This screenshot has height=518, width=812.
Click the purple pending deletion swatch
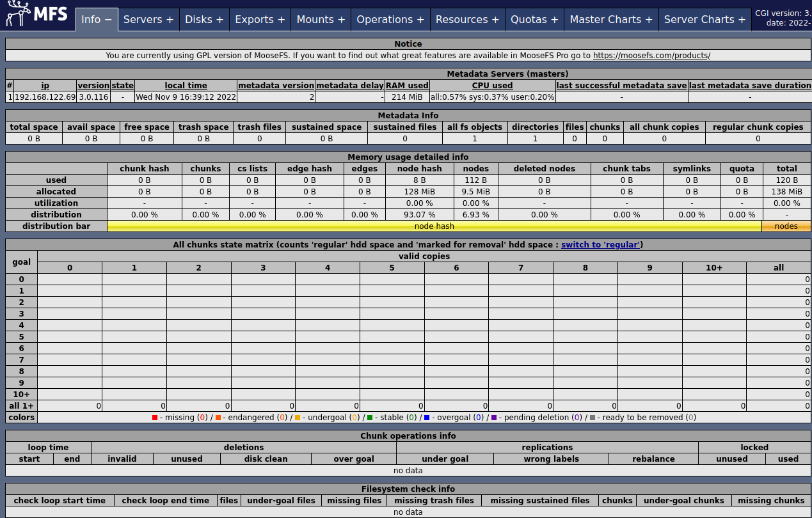[x=494, y=418]
